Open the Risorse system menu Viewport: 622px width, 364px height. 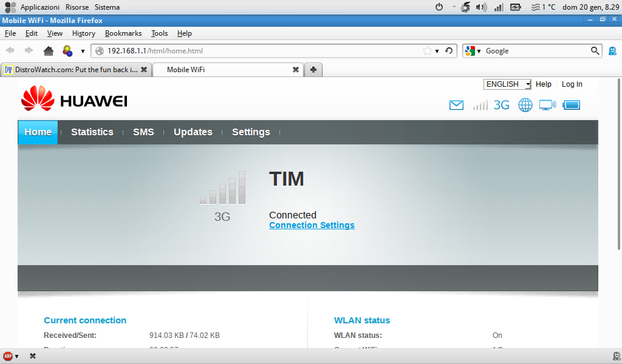(x=77, y=7)
